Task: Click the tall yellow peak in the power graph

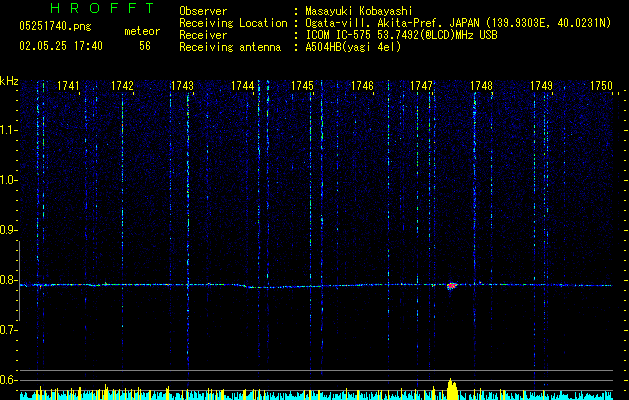Action: click(x=452, y=389)
